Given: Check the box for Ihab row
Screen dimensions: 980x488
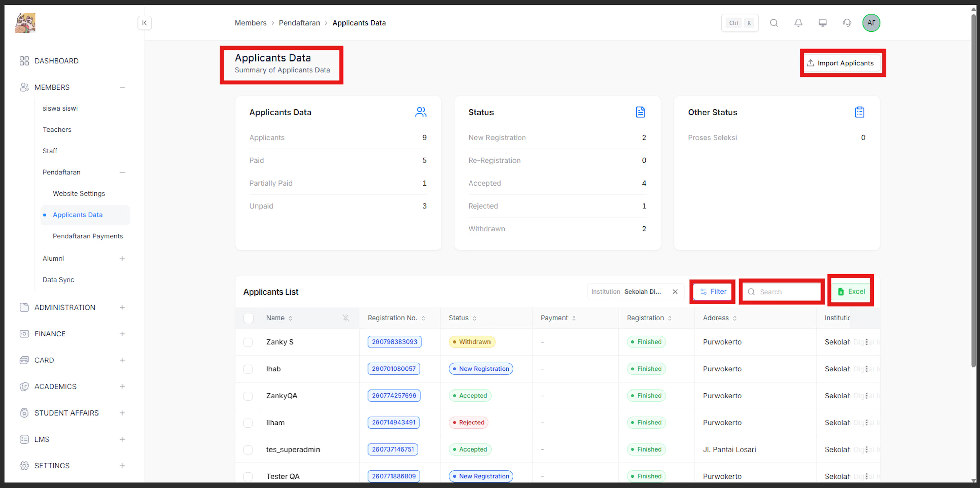Looking at the screenshot, I should (x=248, y=369).
